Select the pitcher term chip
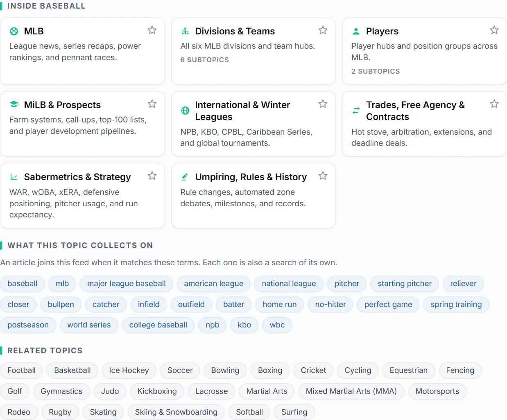507x420 pixels. (x=347, y=284)
